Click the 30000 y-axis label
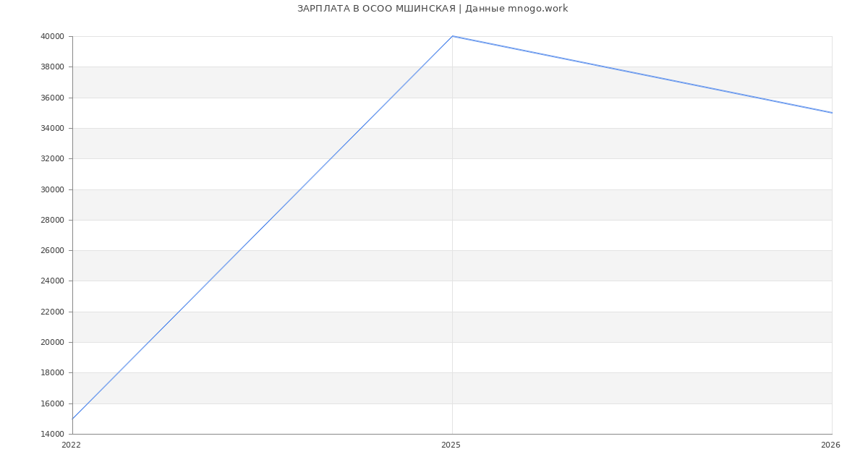Screen dimensions: 868x470 pos(53,189)
